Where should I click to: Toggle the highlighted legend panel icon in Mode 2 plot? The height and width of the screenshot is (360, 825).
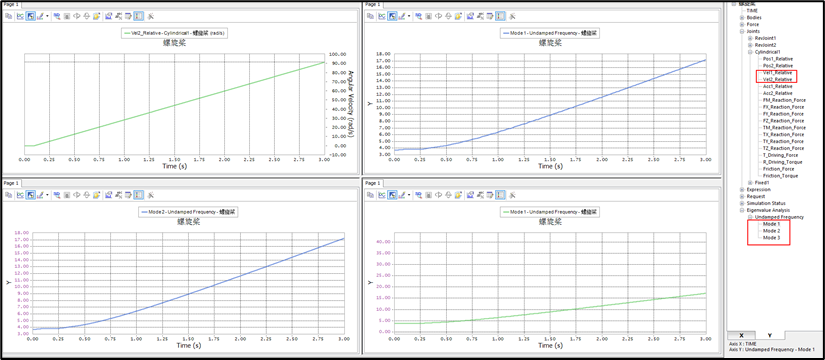pyautogui.click(x=138, y=195)
